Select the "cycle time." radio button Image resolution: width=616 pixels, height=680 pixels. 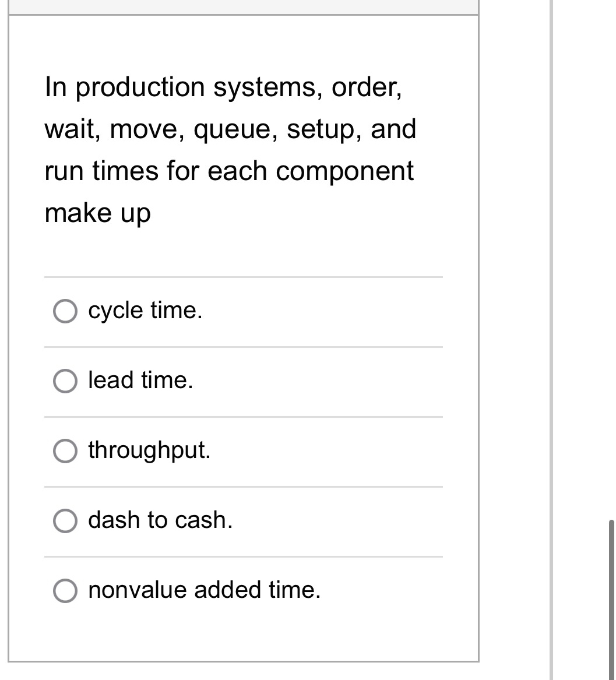point(66,311)
